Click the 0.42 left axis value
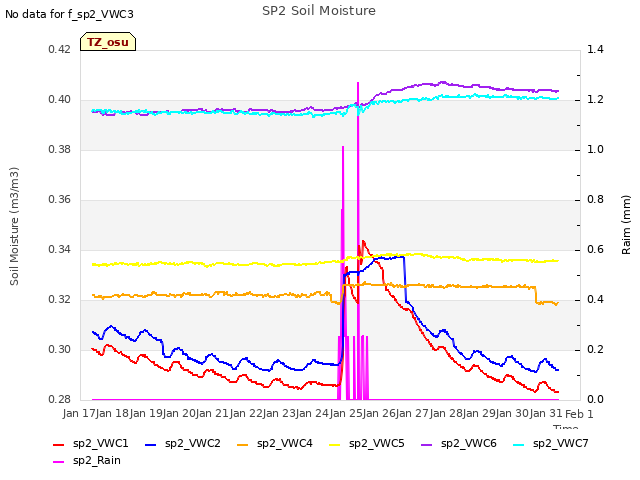 pos(60,49)
